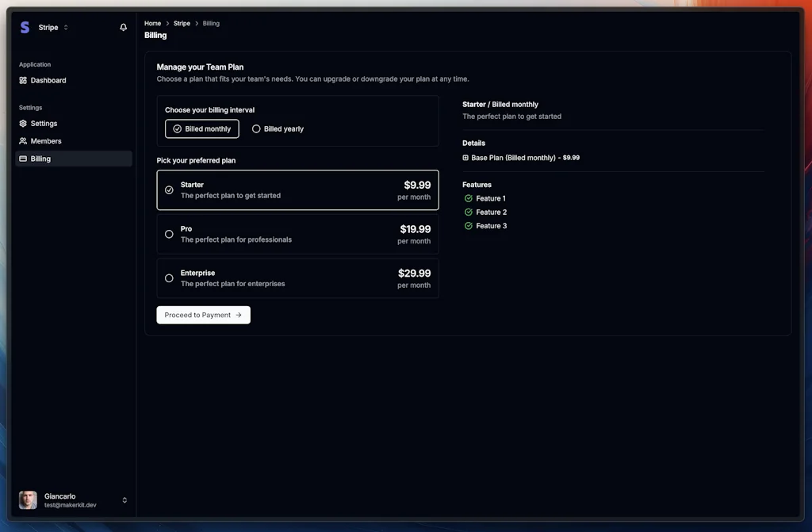The image size is (812, 532).
Task: Open the notifications bell
Action: pyautogui.click(x=123, y=28)
